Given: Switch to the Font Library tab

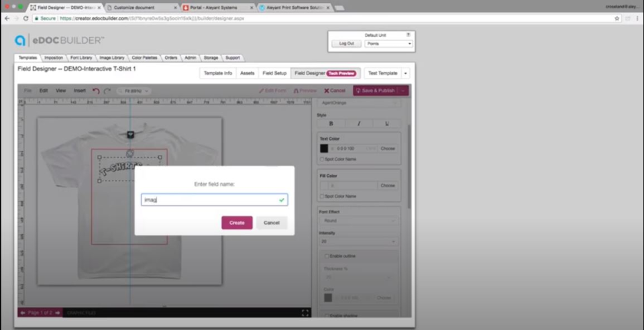Looking at the screenshot, I should [x=81, y=58].
